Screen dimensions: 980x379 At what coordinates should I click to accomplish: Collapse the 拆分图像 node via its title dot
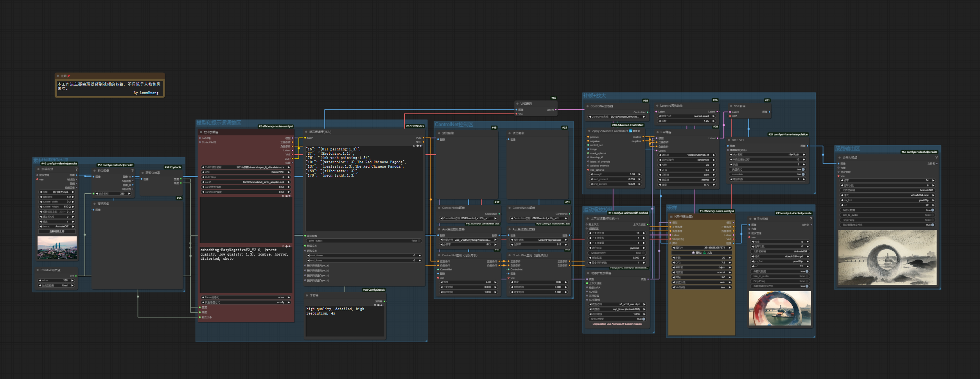(x=95, y=171)
